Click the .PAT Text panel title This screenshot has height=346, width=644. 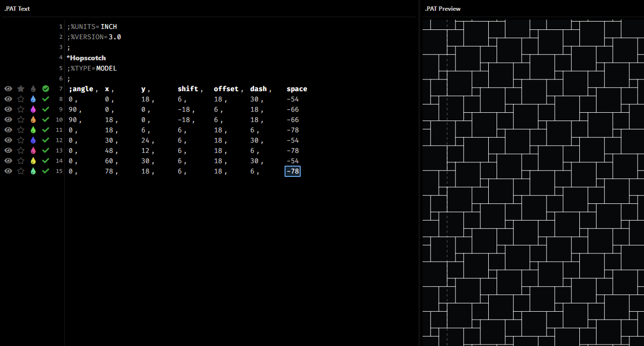17,8
